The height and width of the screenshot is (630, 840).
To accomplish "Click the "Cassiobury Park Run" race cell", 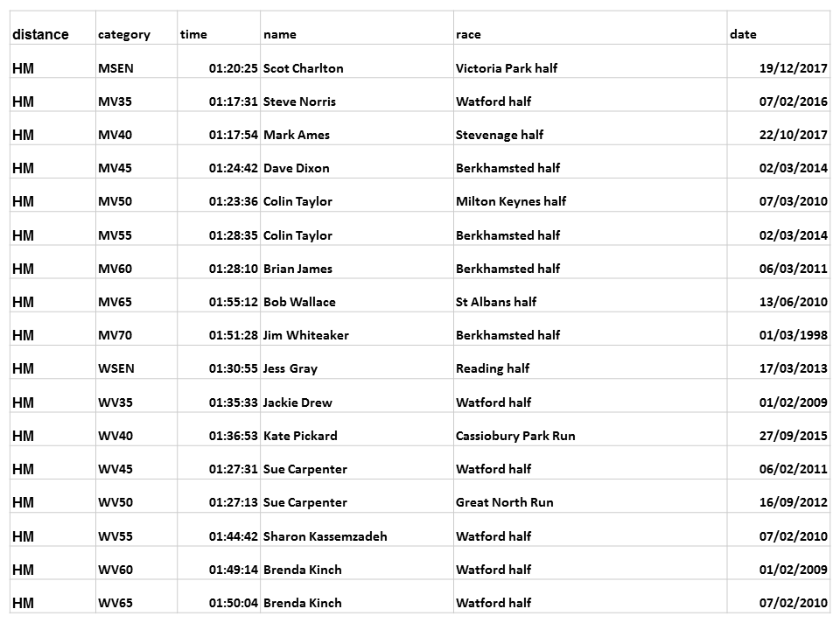I will coord(515,436).
